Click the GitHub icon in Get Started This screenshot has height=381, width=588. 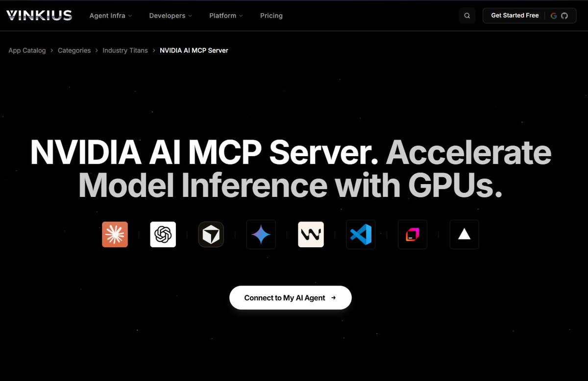point(564,16)
